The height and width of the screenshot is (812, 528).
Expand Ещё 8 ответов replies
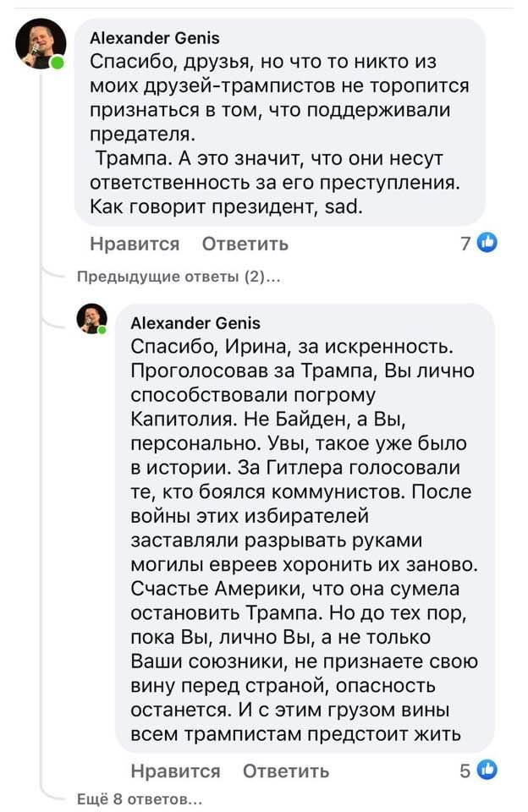click(139, 798)
